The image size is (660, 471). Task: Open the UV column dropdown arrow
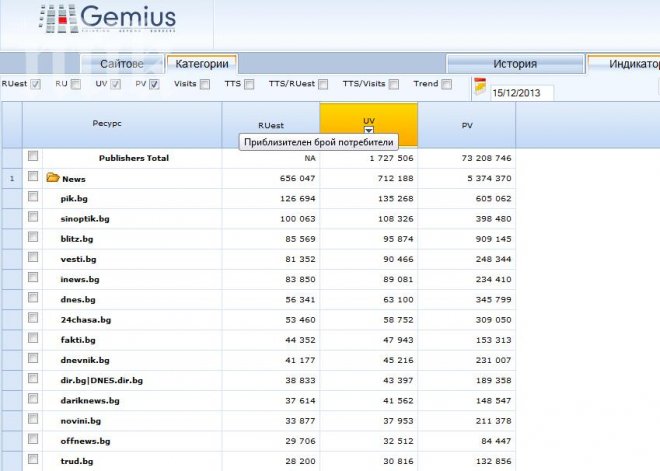pos(368,130)
